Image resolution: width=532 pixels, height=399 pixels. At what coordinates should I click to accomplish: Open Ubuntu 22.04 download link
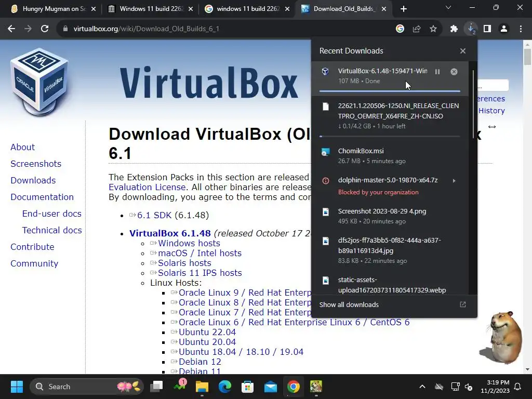pyautogui.click(x=207, y=332)
